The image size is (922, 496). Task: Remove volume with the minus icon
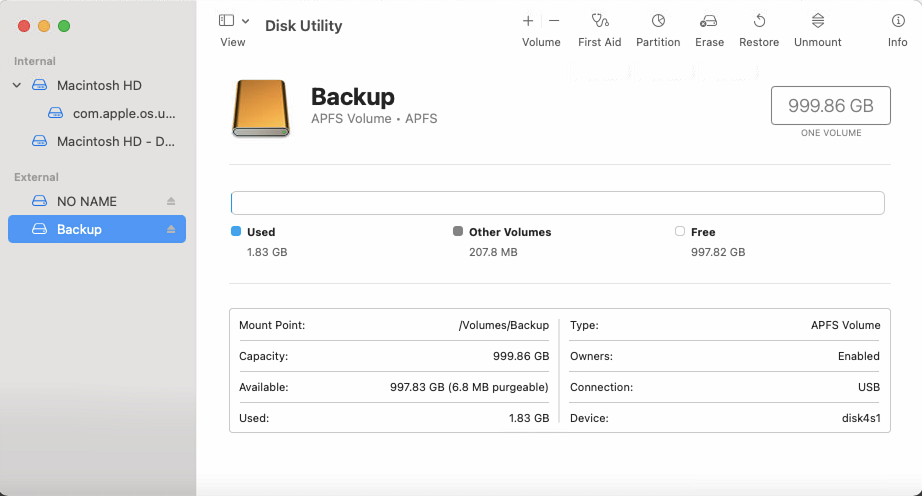point(554,21)
